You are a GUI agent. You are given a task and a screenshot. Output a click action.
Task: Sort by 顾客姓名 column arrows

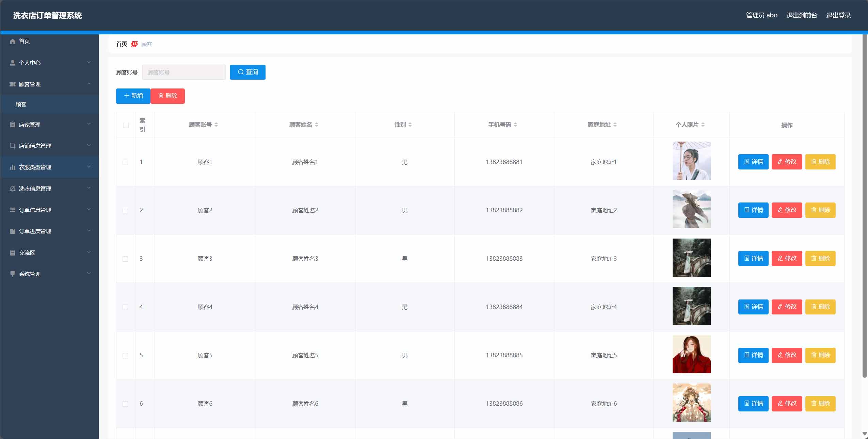coord(317,125)
